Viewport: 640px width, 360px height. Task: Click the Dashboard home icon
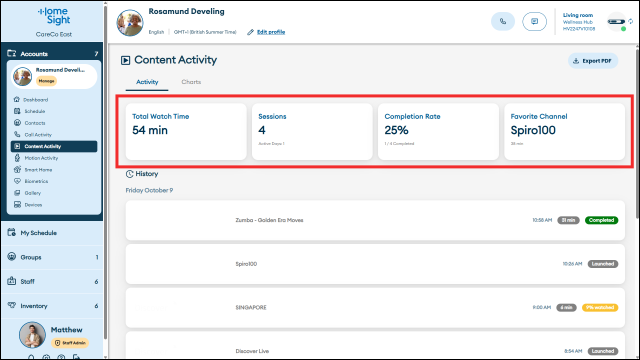pyautogui.click(x=17, y=99)
